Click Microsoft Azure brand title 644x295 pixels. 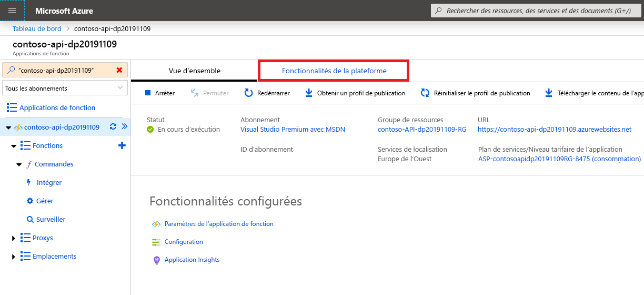(64, 11)
